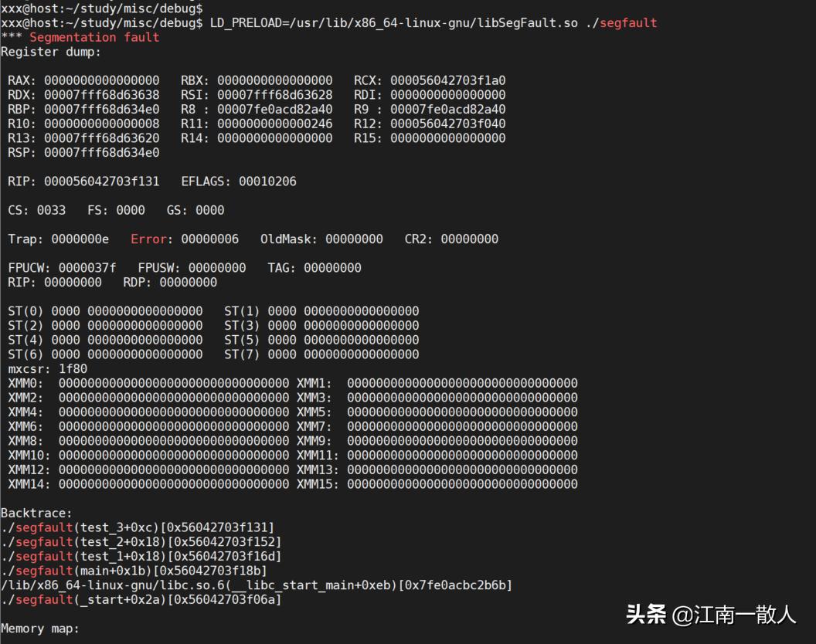The height and width of the screenshot is (644, 816).
Task: Select the RBX register value
Action: [275, 80]
